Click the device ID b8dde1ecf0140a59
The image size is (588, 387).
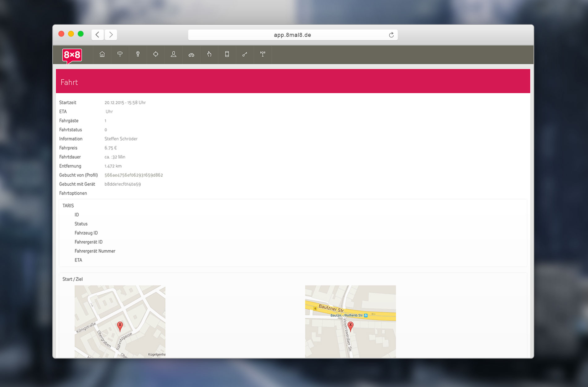click(x=123, y=184)
